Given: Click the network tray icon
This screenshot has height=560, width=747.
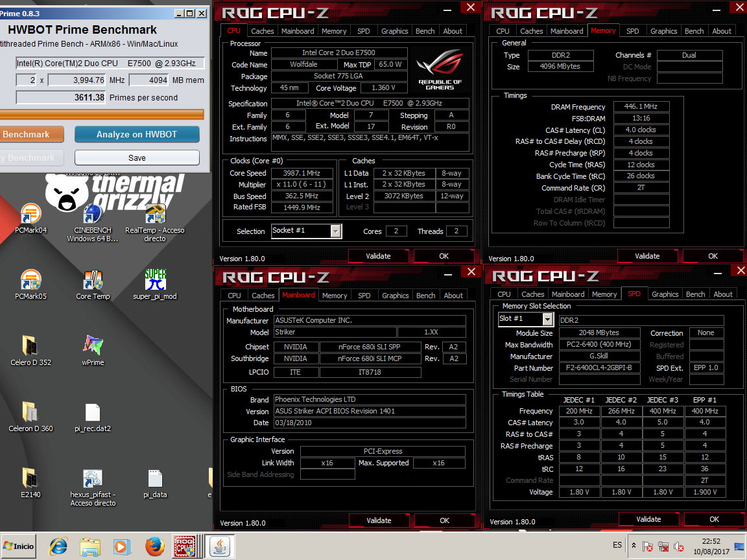Looking at the screenshot, I should pos(663,546).
